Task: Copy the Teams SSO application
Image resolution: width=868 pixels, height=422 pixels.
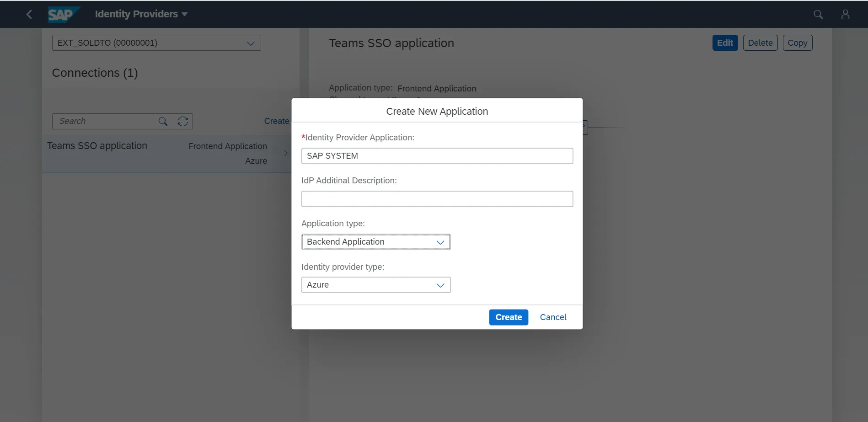Action: (x=797, y=43)
